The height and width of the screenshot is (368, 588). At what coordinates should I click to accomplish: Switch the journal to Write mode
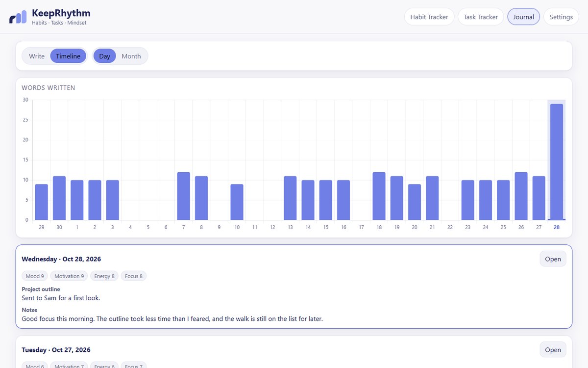click(x=37, y=56)
